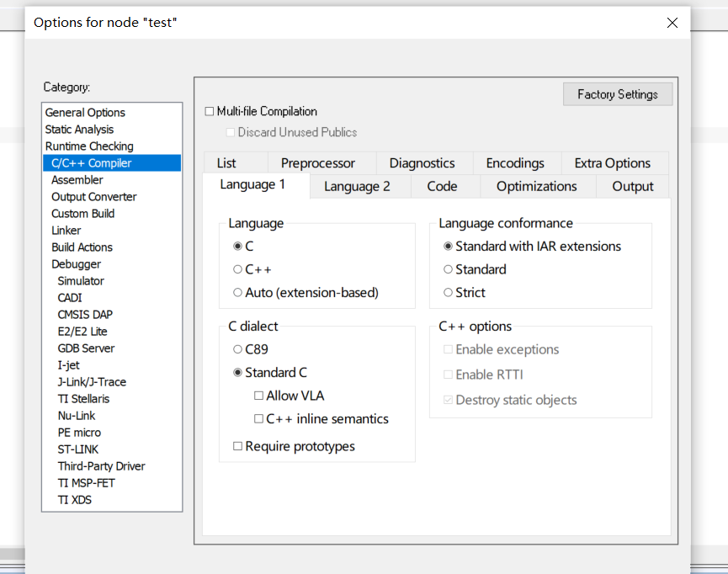Select Third-Party Driver category
The width and height of the screenshot is (728, 574).
[112, 466]
